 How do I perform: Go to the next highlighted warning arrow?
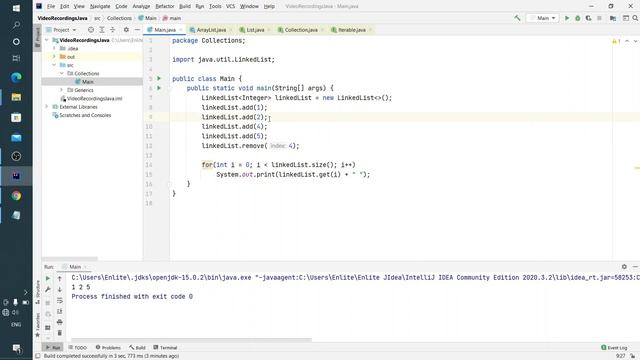point(636,41)
